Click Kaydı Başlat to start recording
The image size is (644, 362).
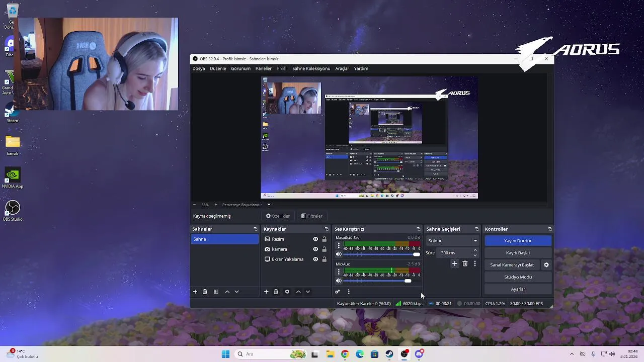[518, 253]
